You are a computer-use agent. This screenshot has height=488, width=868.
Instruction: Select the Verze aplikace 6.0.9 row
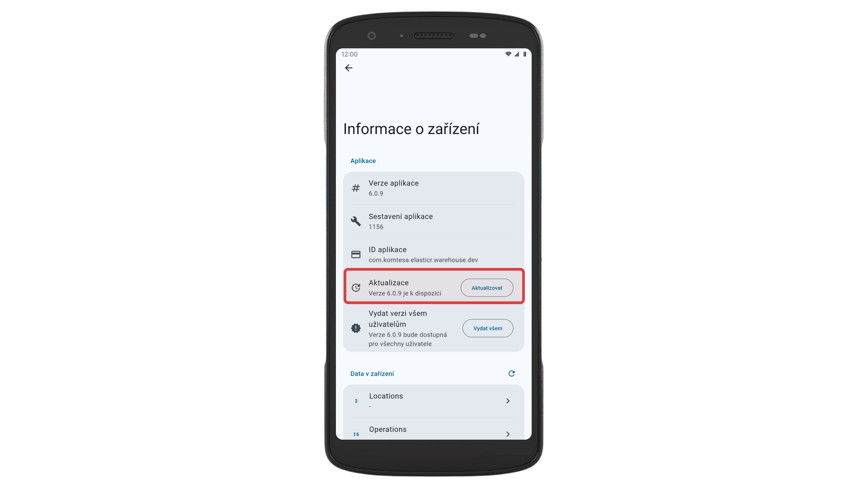click(434, 188)
